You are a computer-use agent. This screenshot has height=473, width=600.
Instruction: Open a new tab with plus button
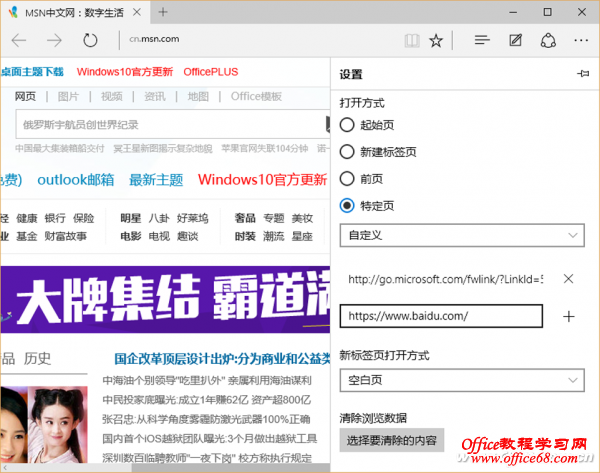pyautogui.click(x=163, y=12)
